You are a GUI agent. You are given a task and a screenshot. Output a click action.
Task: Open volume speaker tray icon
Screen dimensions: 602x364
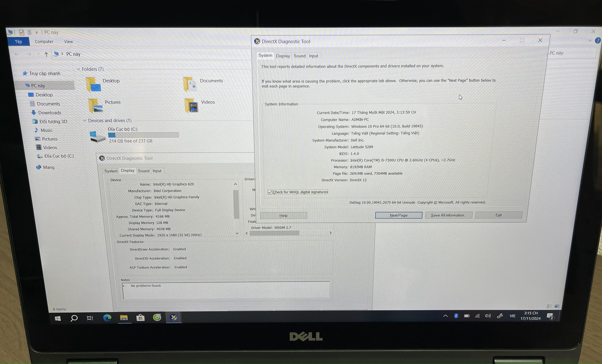pyautogui.click(x=488, y=316)
